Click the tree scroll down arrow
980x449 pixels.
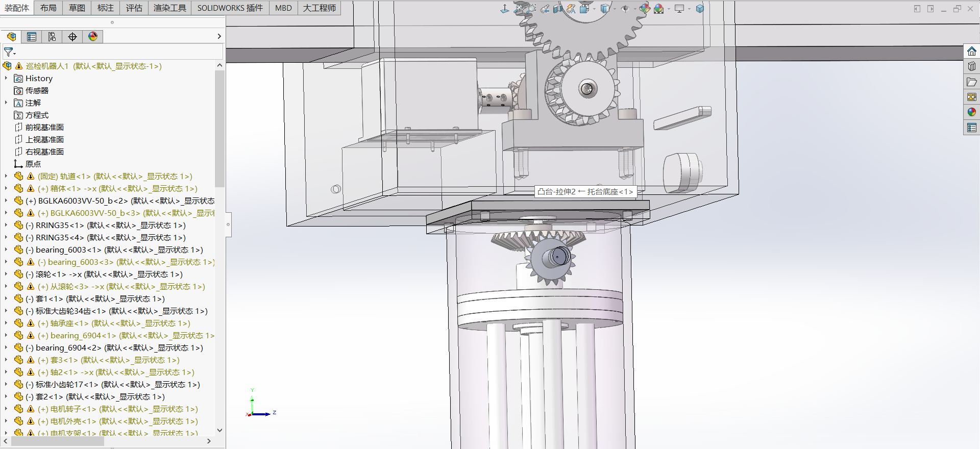219,430
